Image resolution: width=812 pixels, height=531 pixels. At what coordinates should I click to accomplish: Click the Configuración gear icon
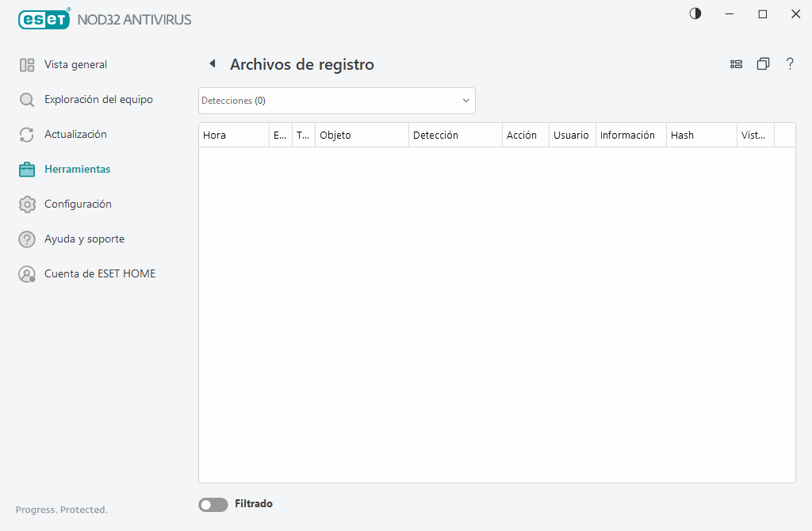point(27,204)
